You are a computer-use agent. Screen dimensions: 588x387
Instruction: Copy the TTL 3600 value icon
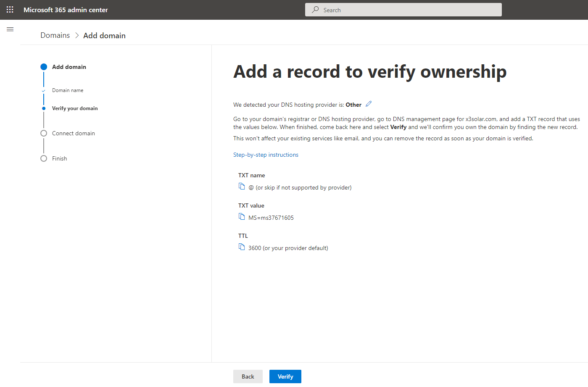[242, 247]
